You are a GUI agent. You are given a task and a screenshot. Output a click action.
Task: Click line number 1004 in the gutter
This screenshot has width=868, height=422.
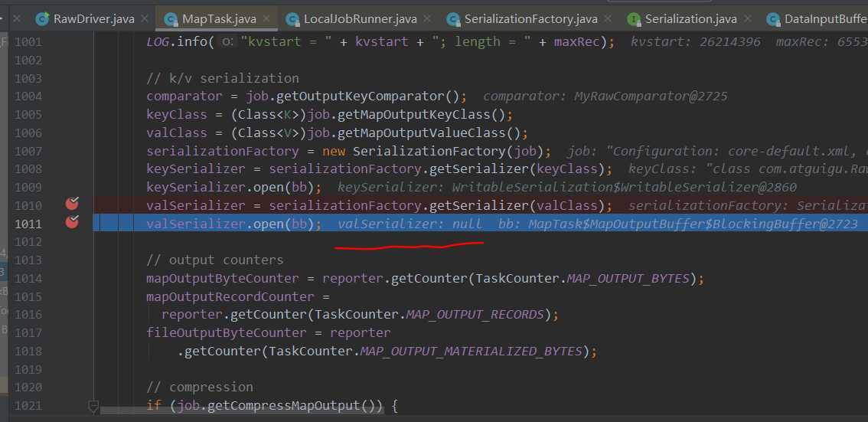[28, 97]
